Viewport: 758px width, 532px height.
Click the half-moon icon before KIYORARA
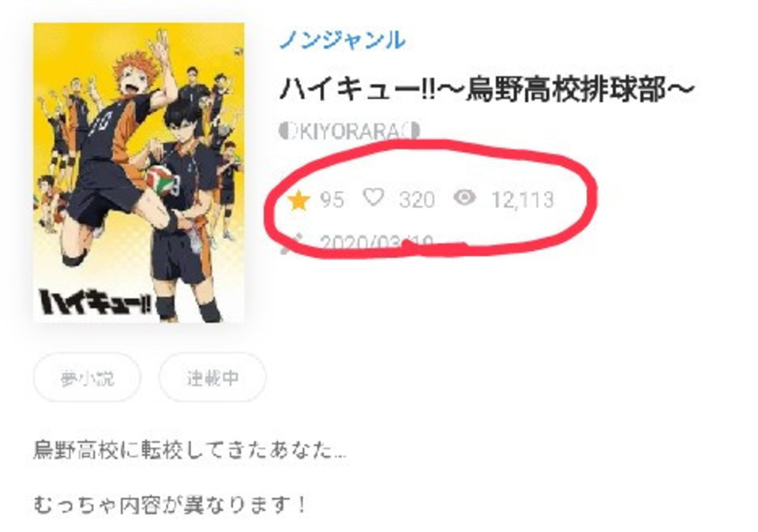tap(287, 130)
